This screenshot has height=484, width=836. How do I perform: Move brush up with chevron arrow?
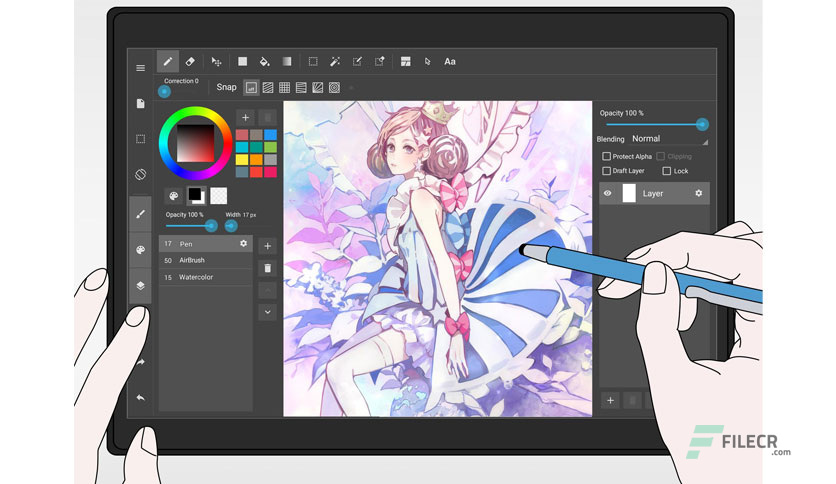[268, 290]
